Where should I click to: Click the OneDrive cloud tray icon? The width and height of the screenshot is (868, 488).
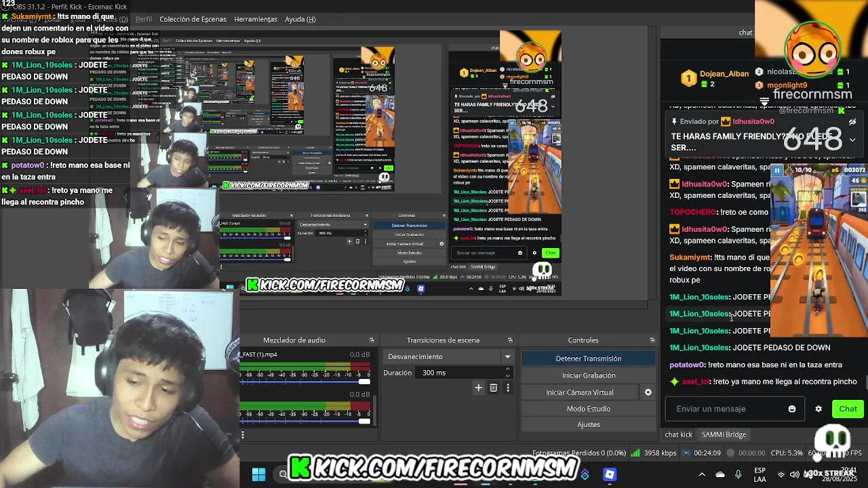coord(720,474)
